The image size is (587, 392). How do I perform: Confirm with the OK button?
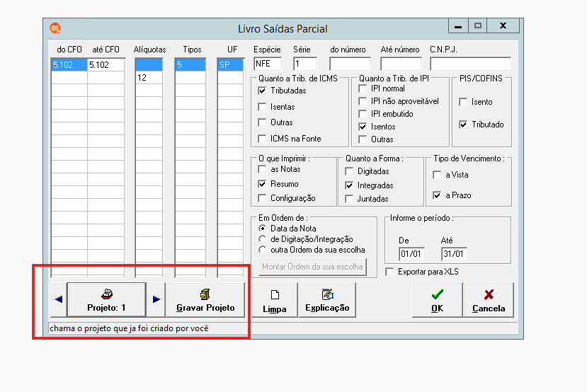click(438, 300)
